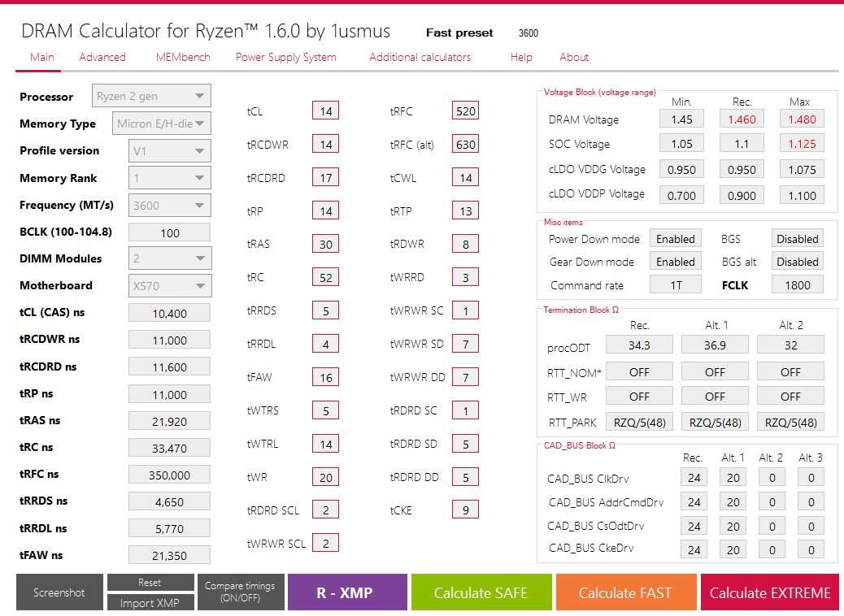Click SOC Voltage max value 1.125
This screenshot has height=616, width=844.
coord(802,144)
